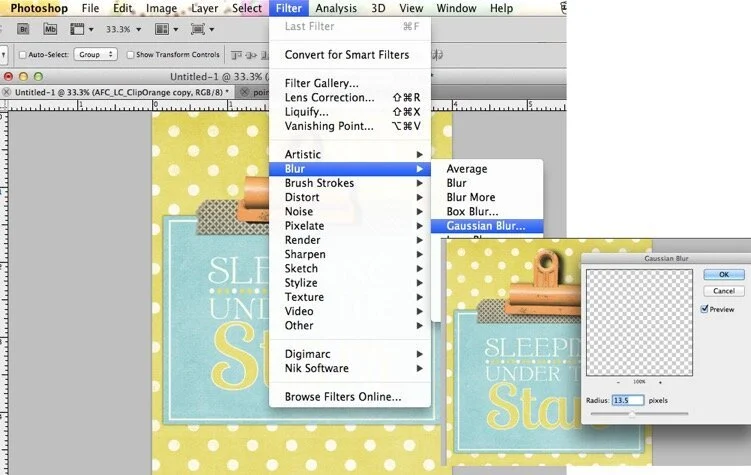Expand the Render submenu
751x475 pixels.
(350, 240)
